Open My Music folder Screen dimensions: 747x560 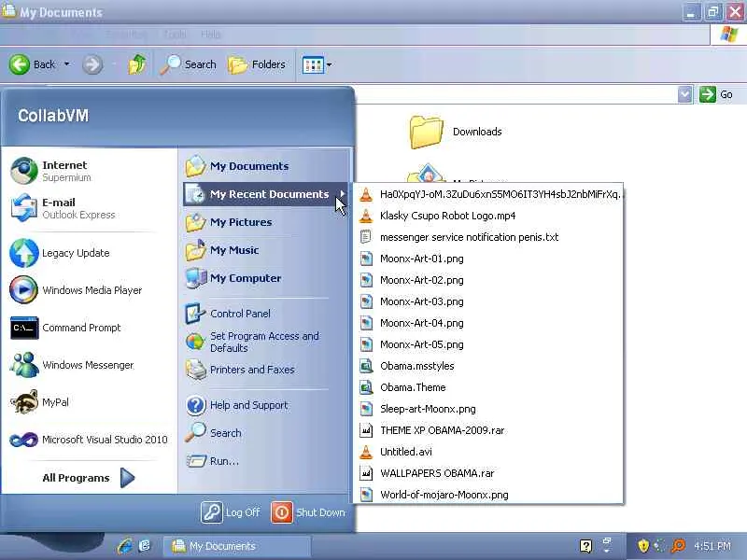266,250
